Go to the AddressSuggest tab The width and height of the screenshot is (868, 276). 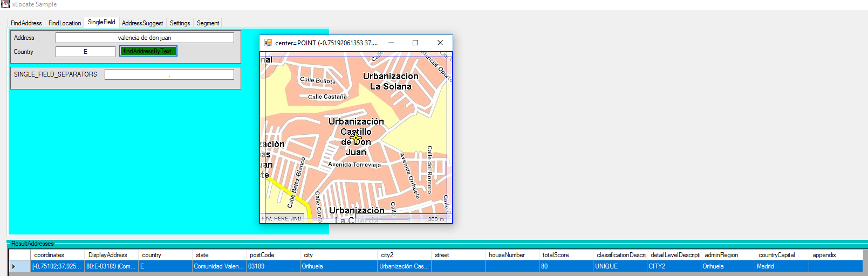click(142, 23)
